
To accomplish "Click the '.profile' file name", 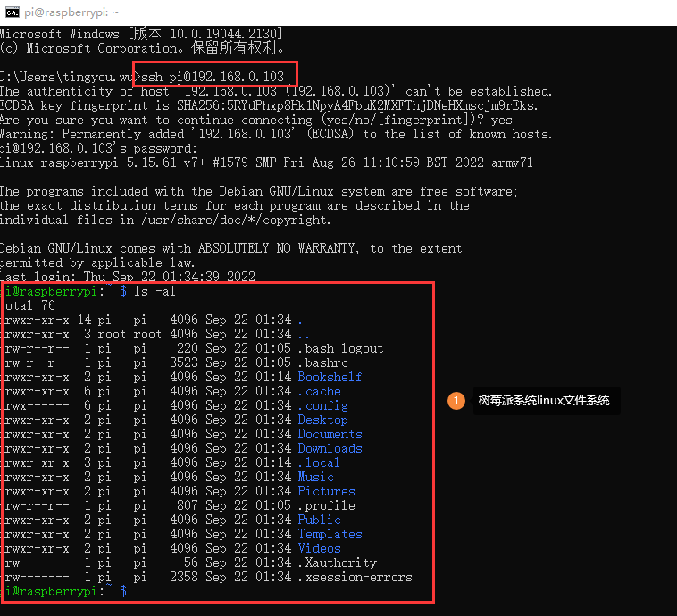I will click(x=326, y=505).
